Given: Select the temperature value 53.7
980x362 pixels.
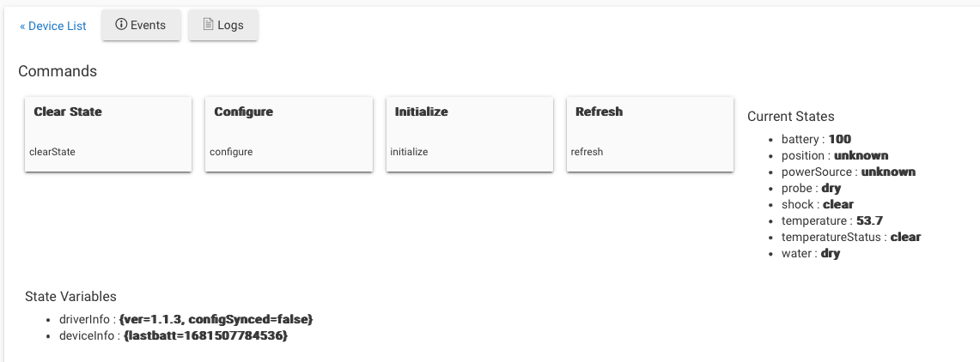Looking at the screenshot, I should point(869,221).
